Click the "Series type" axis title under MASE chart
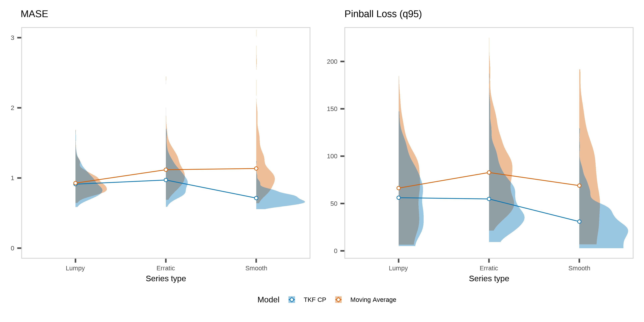644x322 pixels. pyautogui.click(x=166, y=279)
